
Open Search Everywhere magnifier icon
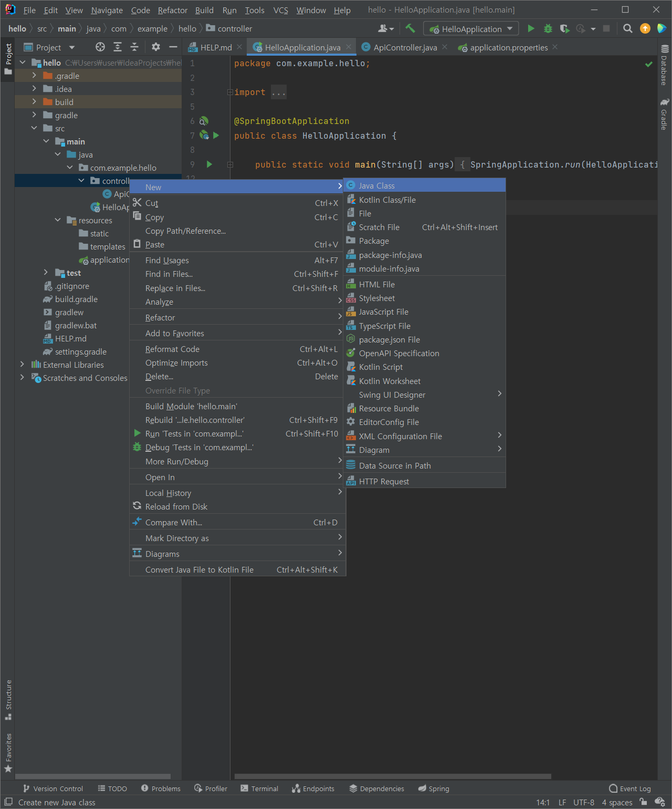tap(627, 28)
